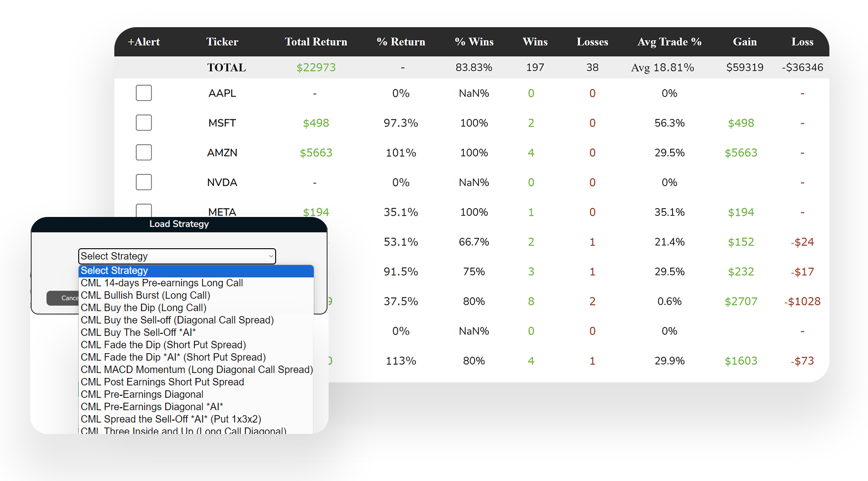
Task: Sort by the Losses column header
Action: click(592, 42)
